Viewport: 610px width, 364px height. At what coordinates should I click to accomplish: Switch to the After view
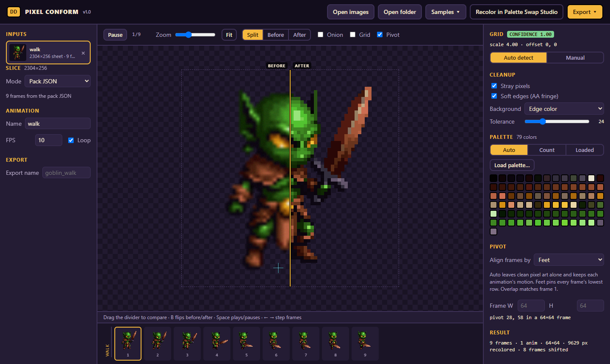coord(299,35)
